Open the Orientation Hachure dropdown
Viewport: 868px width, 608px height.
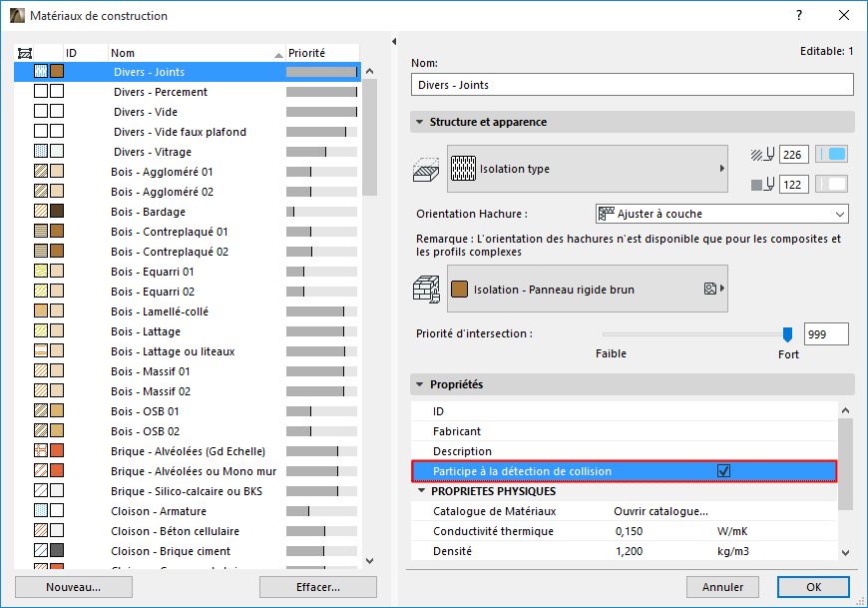722,214
